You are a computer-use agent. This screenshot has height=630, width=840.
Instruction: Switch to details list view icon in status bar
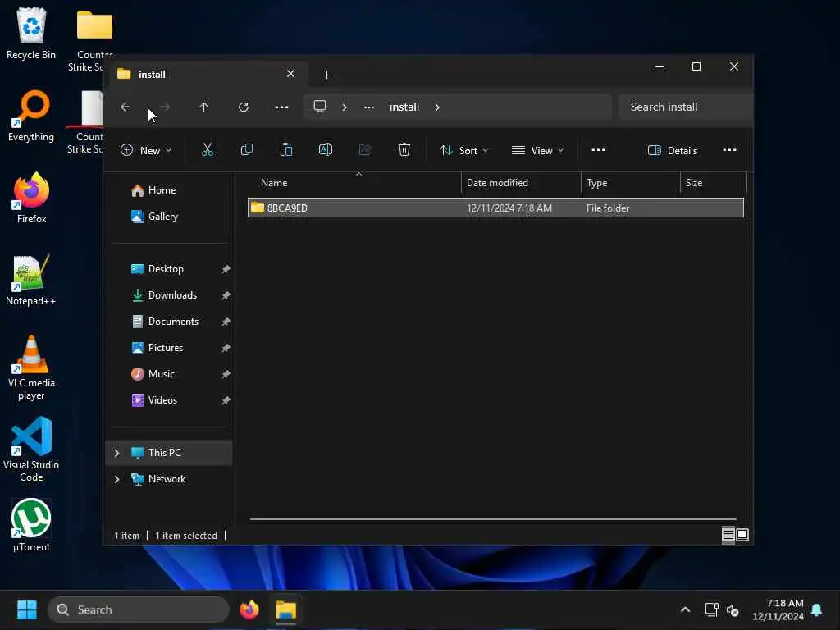pyautogui.click(x=728, y=535)
